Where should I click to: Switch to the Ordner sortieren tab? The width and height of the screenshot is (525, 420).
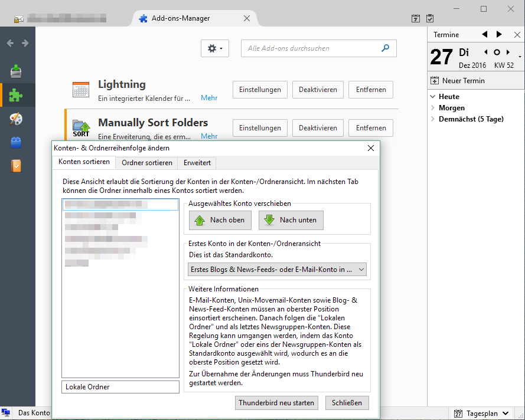point(147,163)
